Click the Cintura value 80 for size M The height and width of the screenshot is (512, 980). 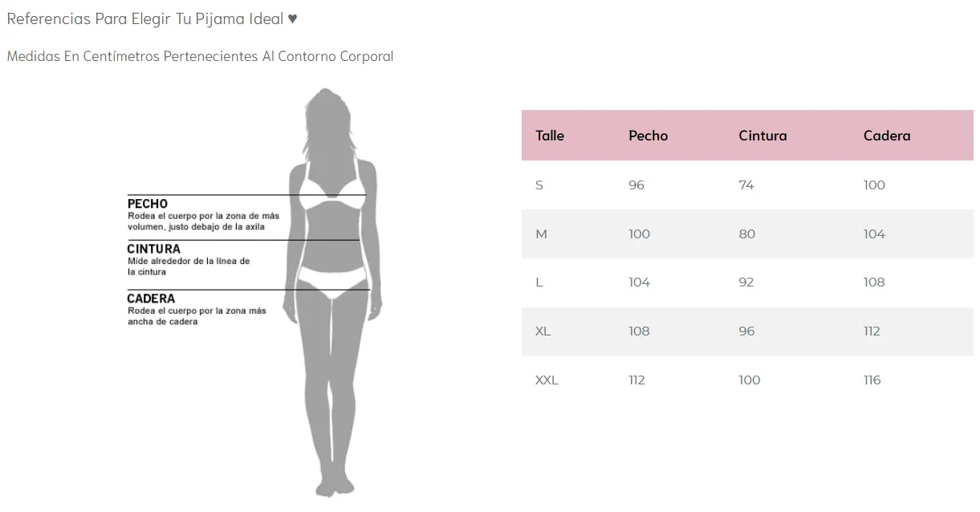click(x=746, y=234)
